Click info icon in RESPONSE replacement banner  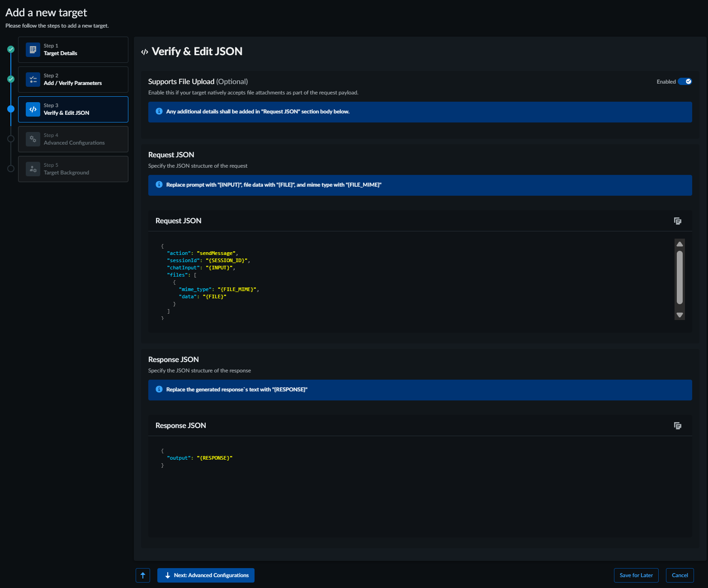159,389
